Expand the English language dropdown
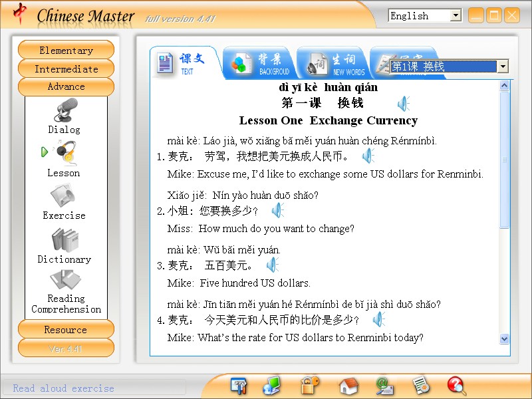The height and width of the screenshot is (399, 532). tap(456, 15)
